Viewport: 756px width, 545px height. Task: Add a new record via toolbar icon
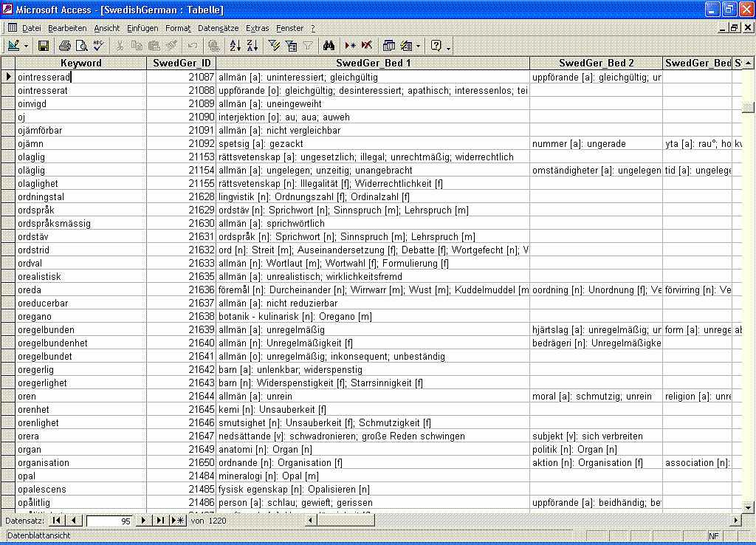[x=350, y=46]
